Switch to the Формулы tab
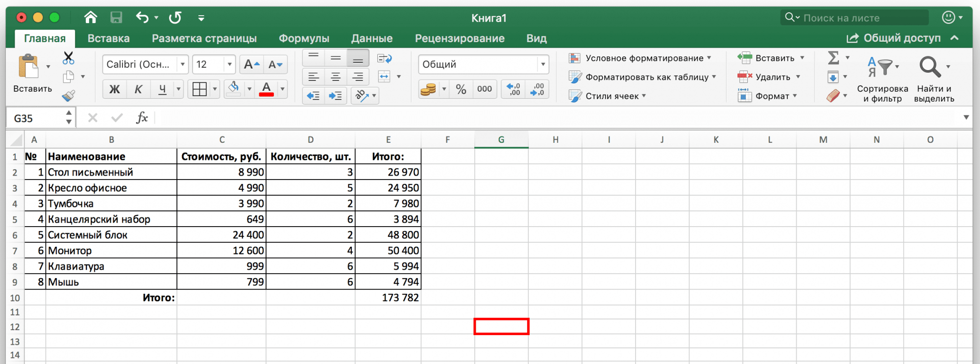Screen dimensions: 980x364 (x=304, y=38)
